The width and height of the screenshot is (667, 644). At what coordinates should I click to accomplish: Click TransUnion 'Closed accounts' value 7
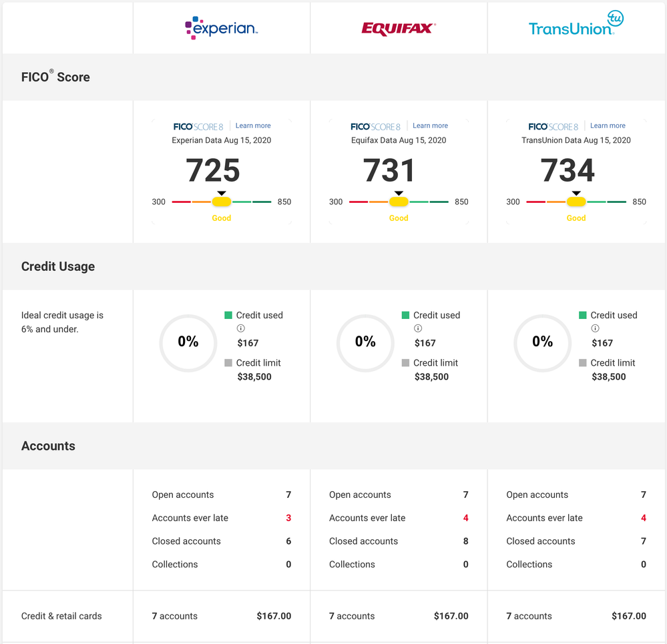(644, 541)
